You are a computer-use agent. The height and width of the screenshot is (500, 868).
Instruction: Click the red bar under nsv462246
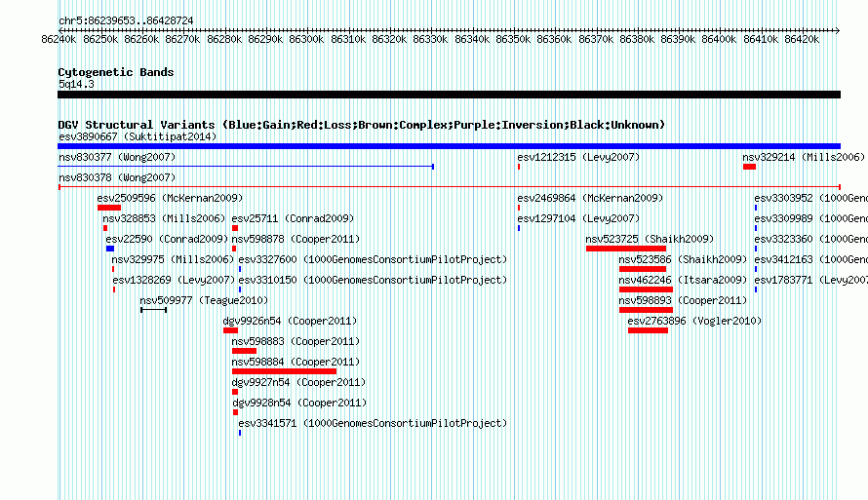point(646,289)
